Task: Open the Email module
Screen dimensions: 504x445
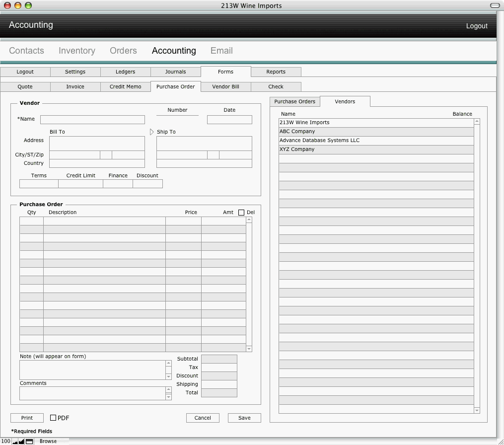Action: pos(221,51)
